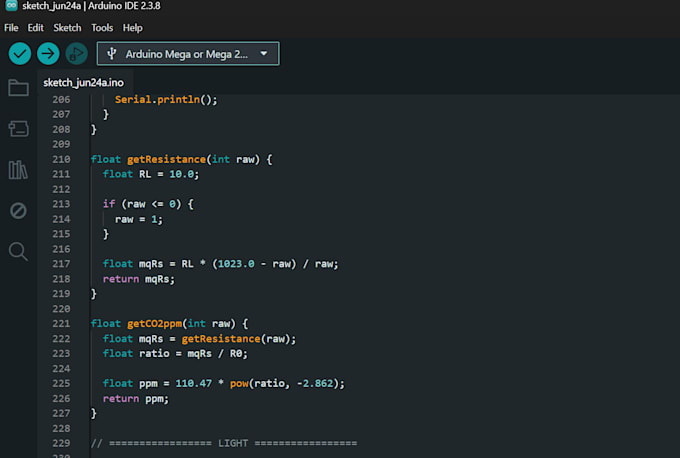This screenshot has height=458, width=680.
Task: Open the Help menu
Action: pos(132,28)
